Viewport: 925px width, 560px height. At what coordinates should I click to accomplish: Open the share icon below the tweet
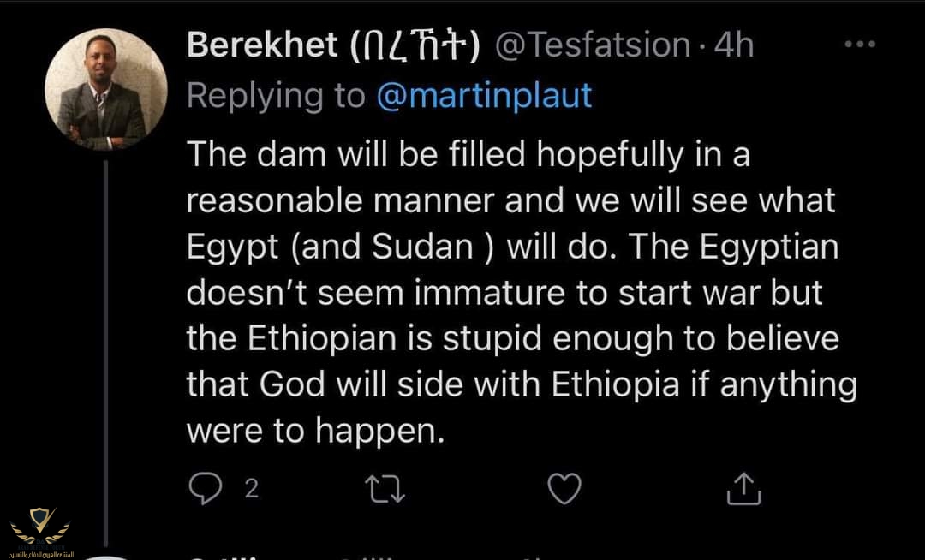click(x=743, y=489)
